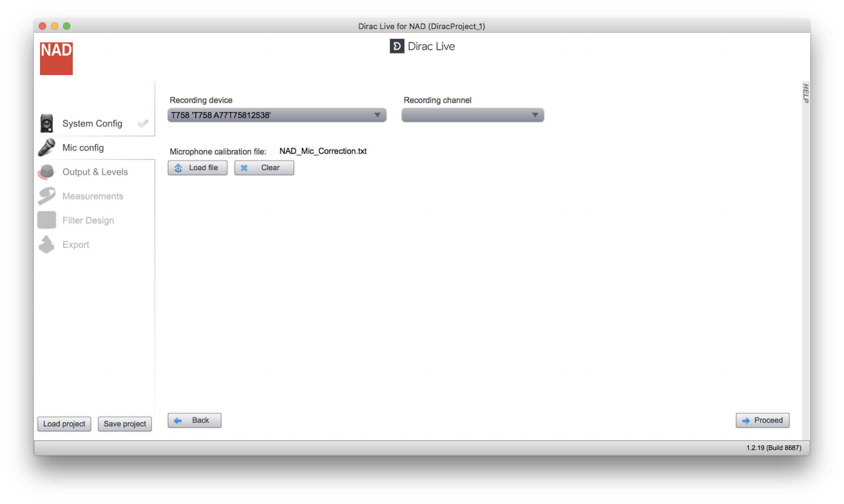
Task: Expand the Recording device dropdown
Action: 377,114
